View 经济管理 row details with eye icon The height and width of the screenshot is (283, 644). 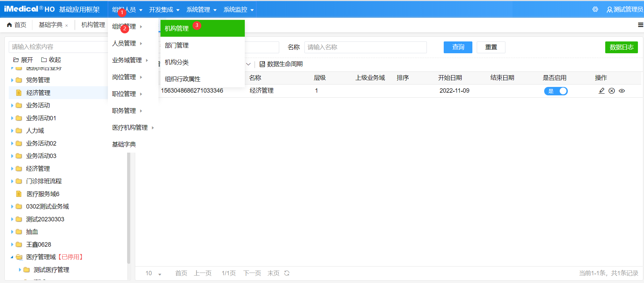622,91
